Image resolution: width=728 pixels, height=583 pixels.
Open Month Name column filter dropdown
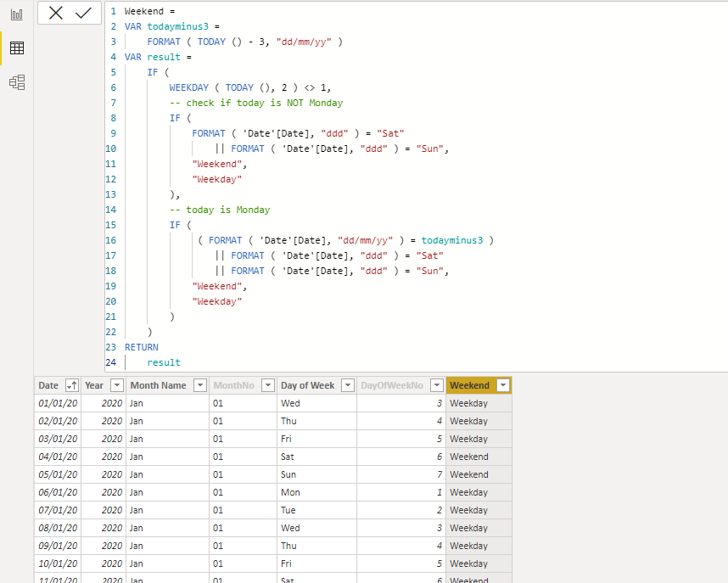click(x=200, y=385)
